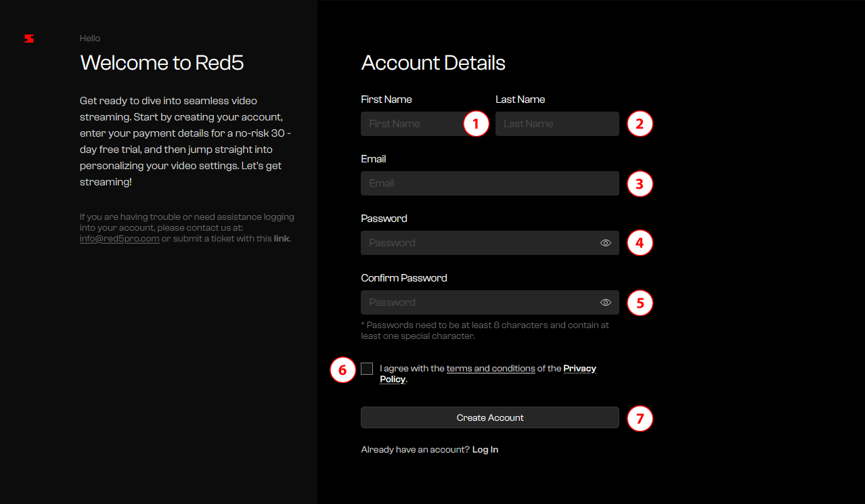The width and height of the screenshot is (865, 504).
Task: Click the 'Confirm Password' field label
Action: (404, 278)
